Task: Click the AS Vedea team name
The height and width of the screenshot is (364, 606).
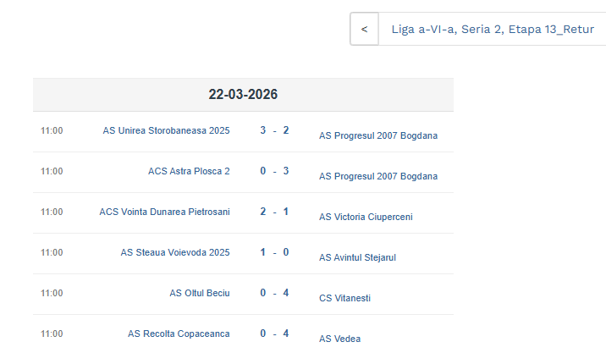Action: pyautogui.click(x=339, y=339)
